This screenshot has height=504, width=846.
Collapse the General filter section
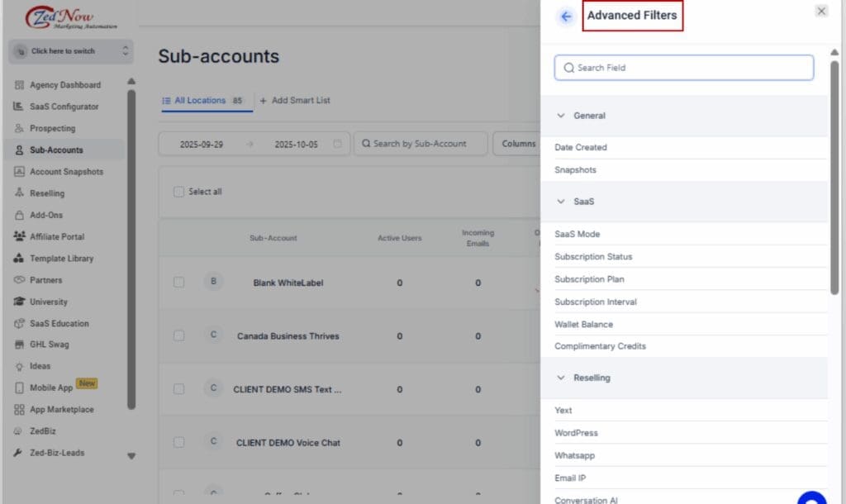[561, 116]
